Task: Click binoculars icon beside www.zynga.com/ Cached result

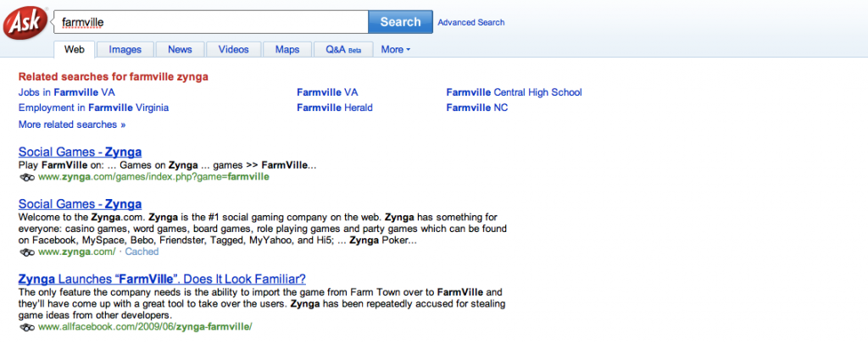Action: coord(27,252)
